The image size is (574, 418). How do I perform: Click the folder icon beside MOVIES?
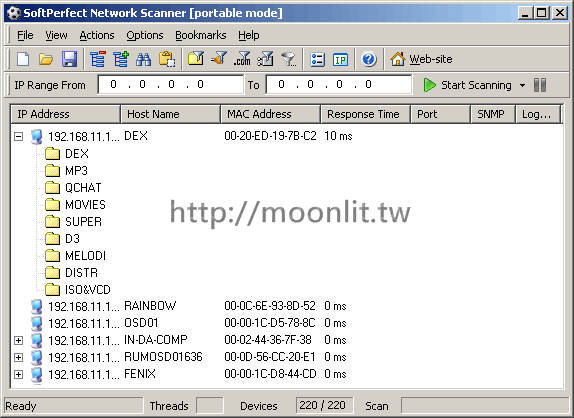click(52, 204)
